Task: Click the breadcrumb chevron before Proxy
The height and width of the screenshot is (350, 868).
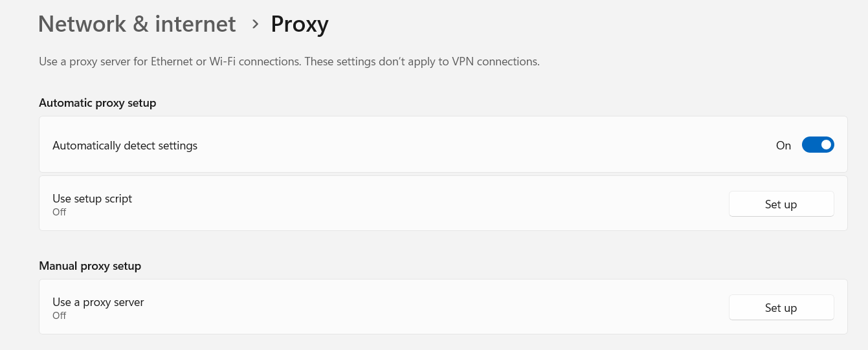Action: tap(255, 25)
